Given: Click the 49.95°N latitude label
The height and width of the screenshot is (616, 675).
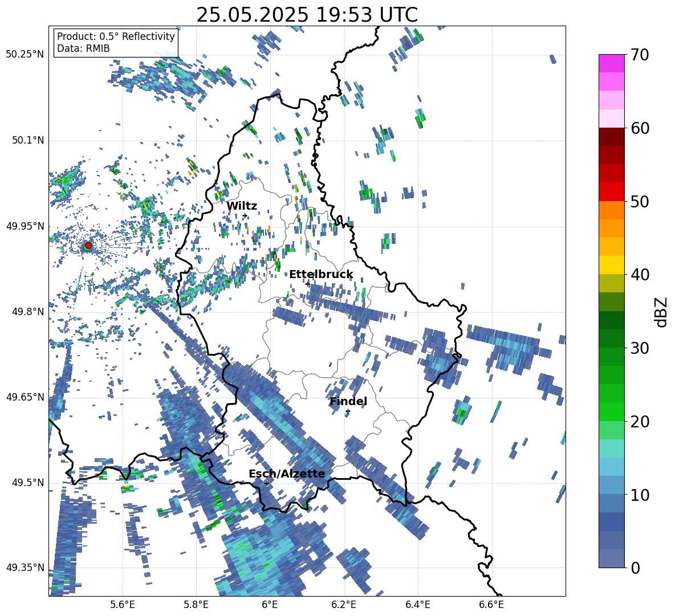Looking at the screenshot, I should [25, 226].
